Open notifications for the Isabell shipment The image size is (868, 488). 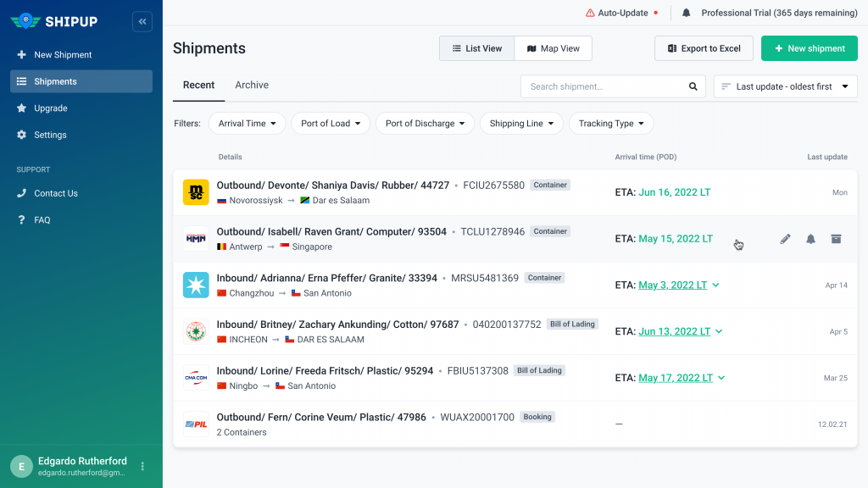810,239
